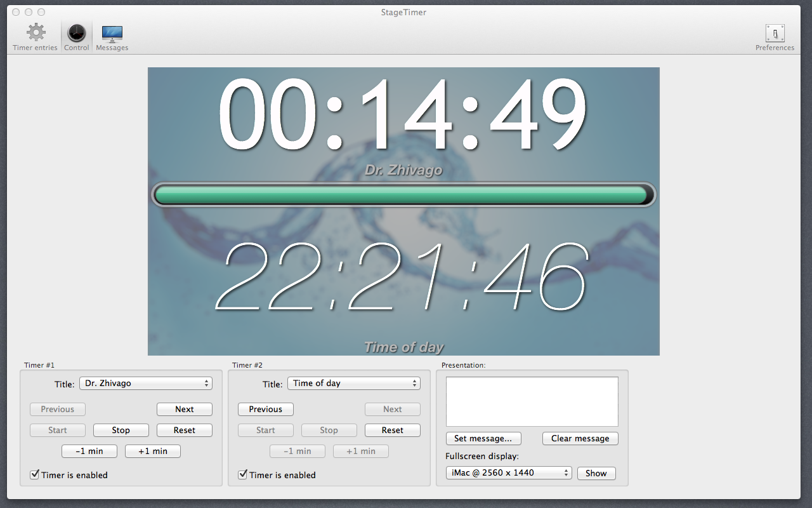Click Set message... button
Image resolution: width=812 pixels, height=508 pixels.
[x=483, y=439]
